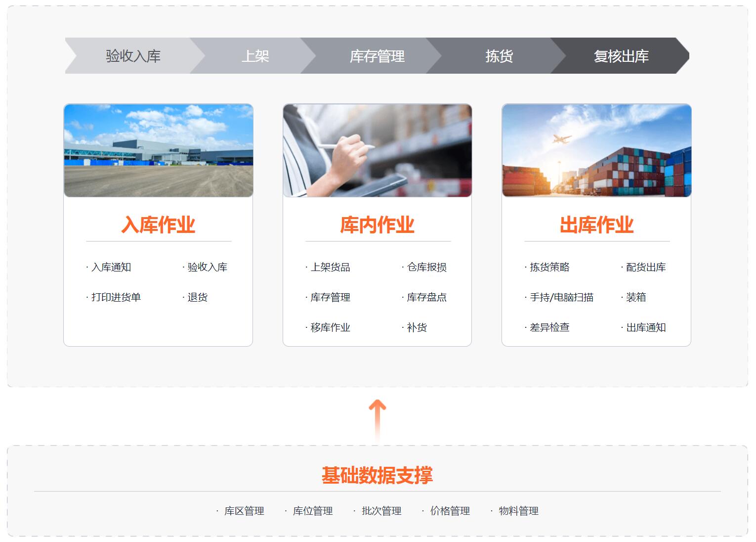Click the 库内作业 heading

pyautogui.click(x=377, y=225)
